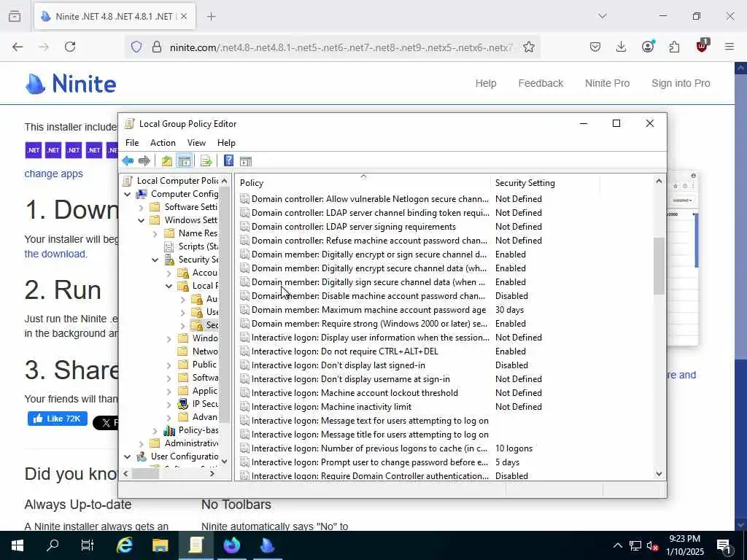Show hidden system tray icons chevron
Screen dimensions: 747x560
(x=617, y=545)
